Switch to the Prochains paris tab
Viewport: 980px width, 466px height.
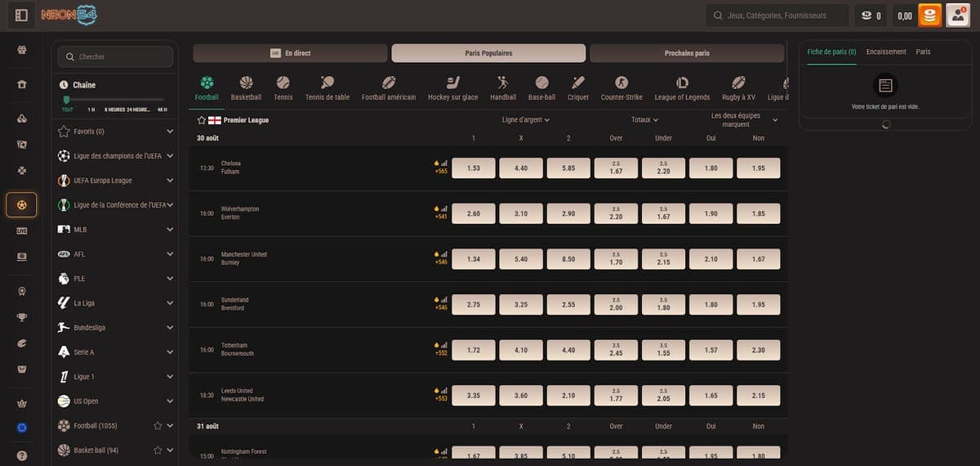687,53
